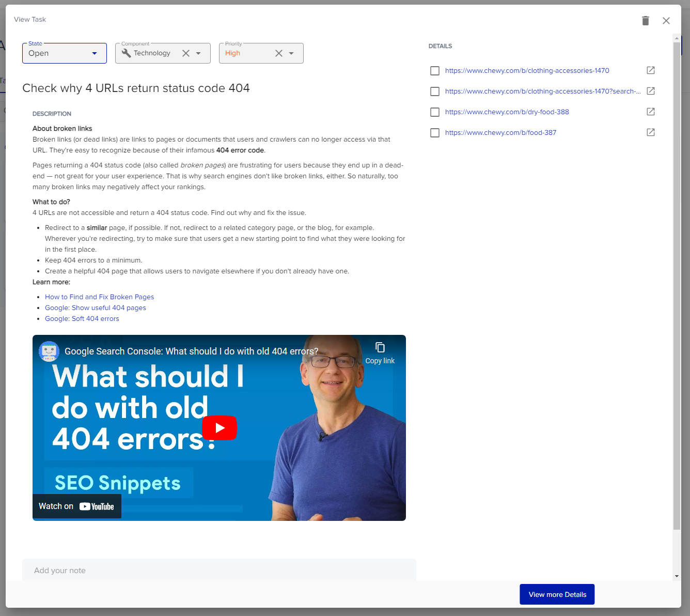
Task: Check the box for dry-food-388 URL
Action: coord(435,112)
